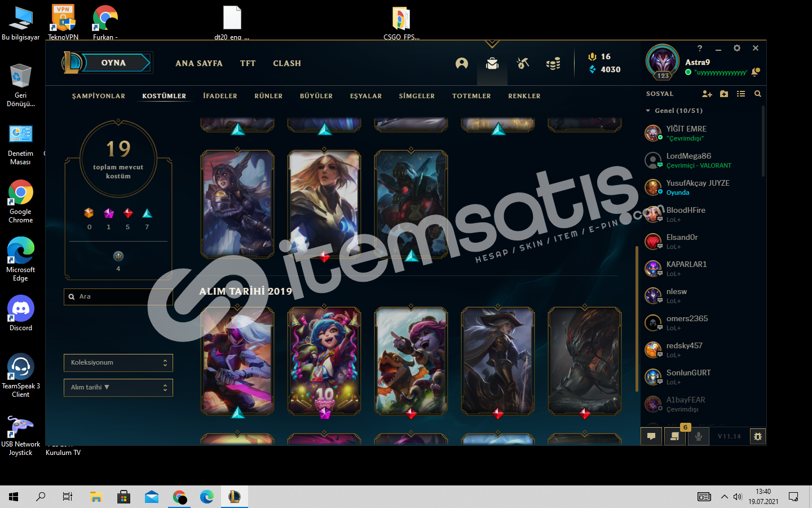Click the new folder icon in Sosyal
This screenshot has height=508, width=812.
[724, 94]
